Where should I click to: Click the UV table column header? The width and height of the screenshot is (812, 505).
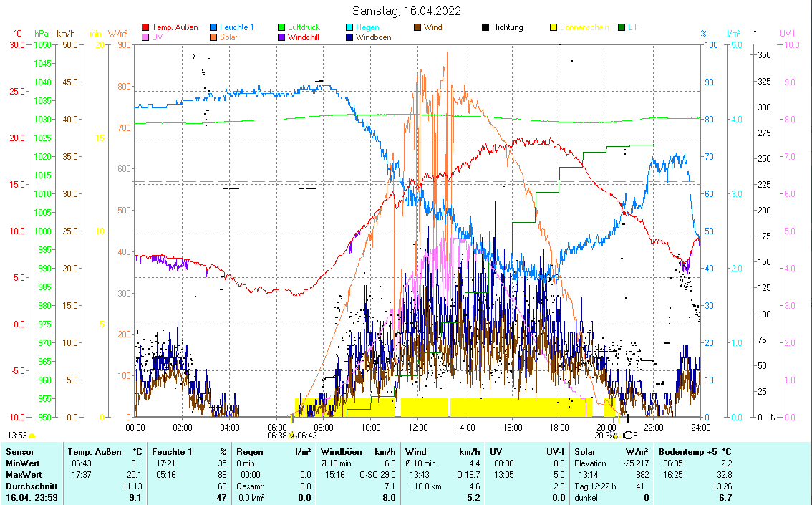(x=496, y=452)
